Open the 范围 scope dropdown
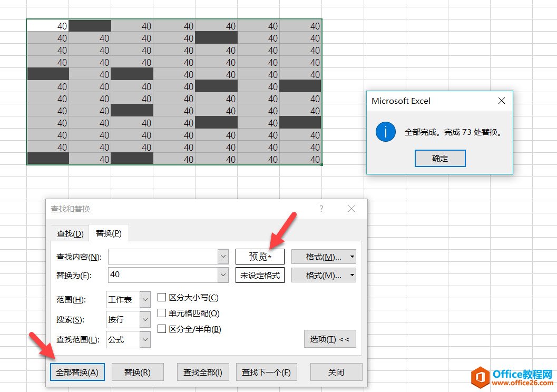This screenshot has width=557, height=392. [x=145, y=300]
